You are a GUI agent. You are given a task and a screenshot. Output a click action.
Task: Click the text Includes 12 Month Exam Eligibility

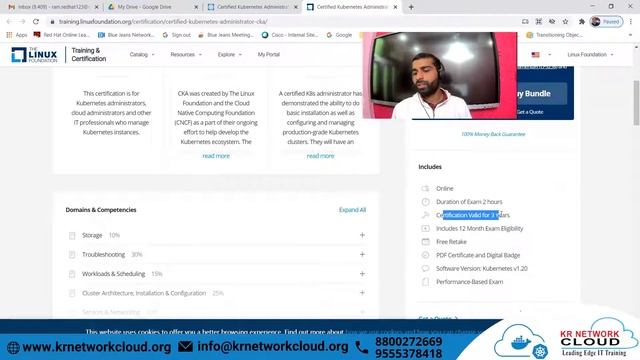pyautogui.click(x=480, y=229)
